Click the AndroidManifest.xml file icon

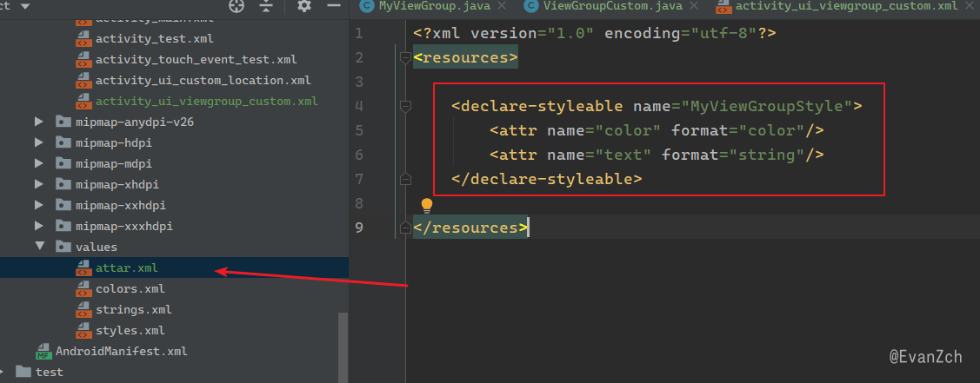point(43,351)
